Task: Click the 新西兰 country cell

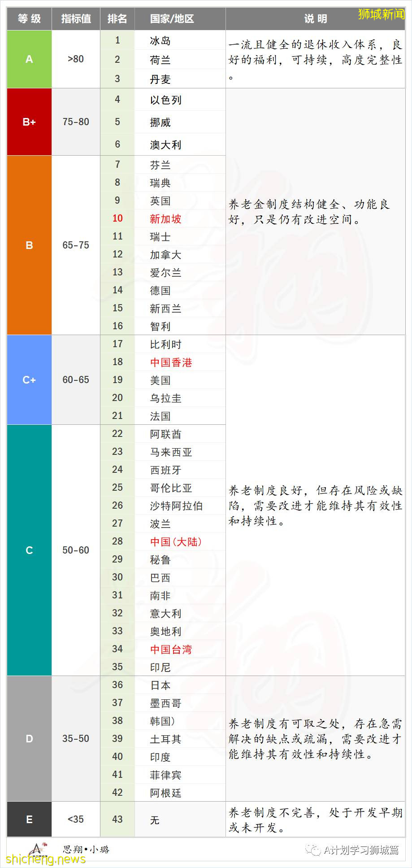Action: (x=180, y=308)
